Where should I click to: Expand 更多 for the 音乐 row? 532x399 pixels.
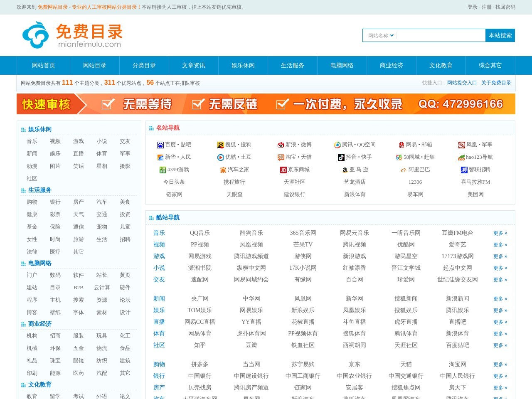(x=500, y=233)
